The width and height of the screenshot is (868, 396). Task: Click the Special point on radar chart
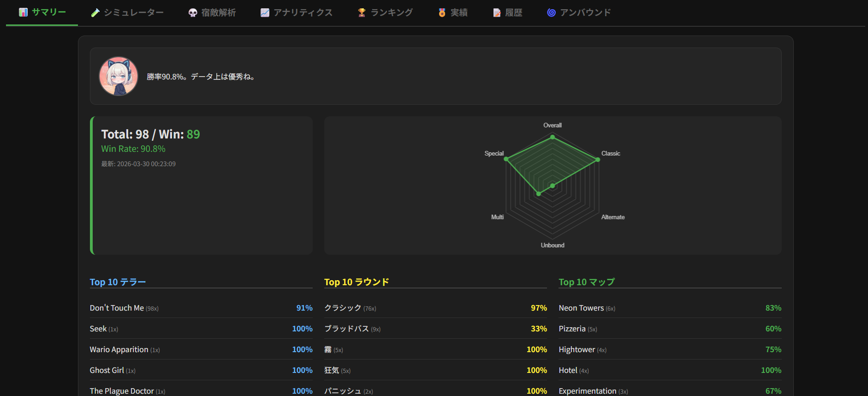pos(506,159)
